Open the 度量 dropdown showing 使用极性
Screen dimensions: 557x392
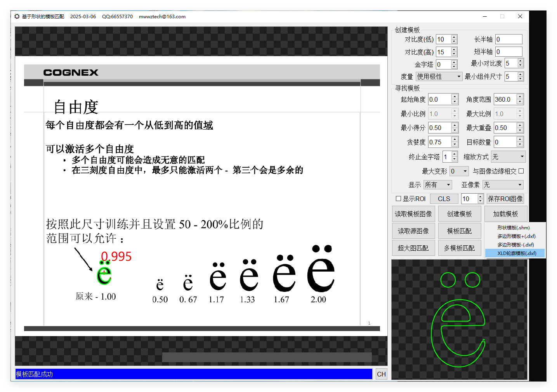[x=439, y=76]
